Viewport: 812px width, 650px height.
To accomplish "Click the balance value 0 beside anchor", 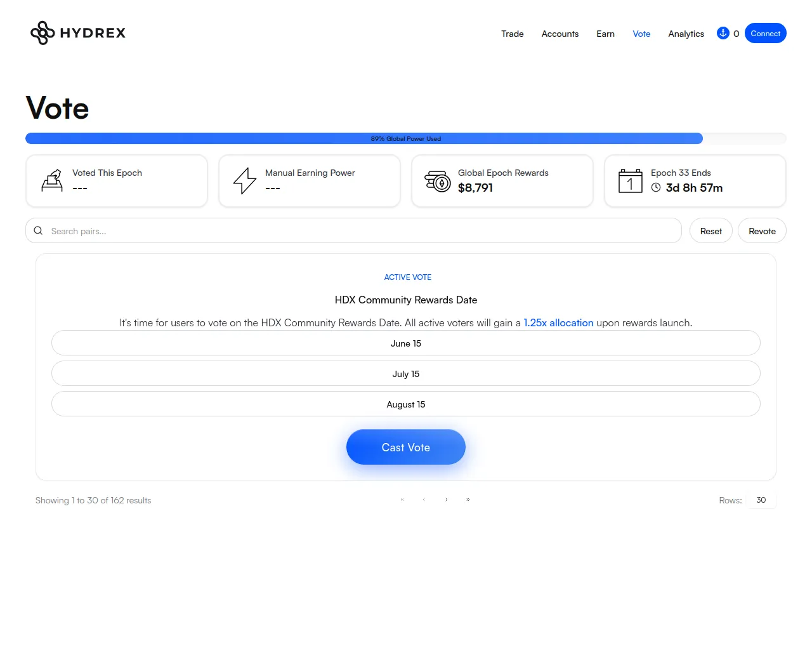I will point(737,34).
